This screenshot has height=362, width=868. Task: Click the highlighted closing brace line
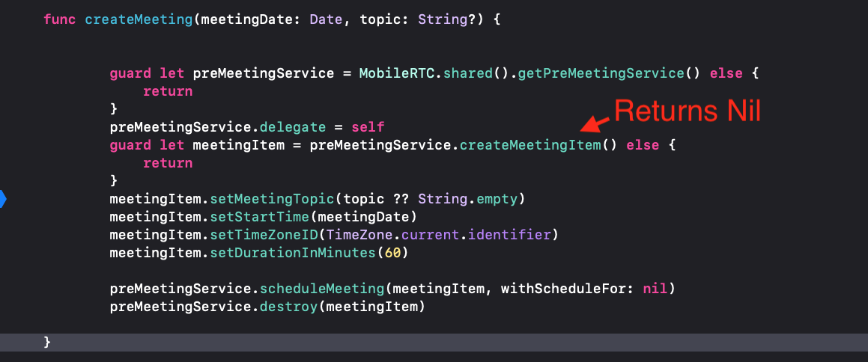coord(434,342)
